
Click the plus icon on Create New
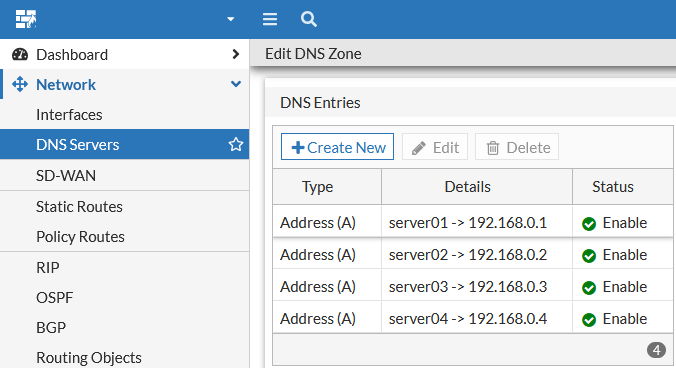coord(298,148)
